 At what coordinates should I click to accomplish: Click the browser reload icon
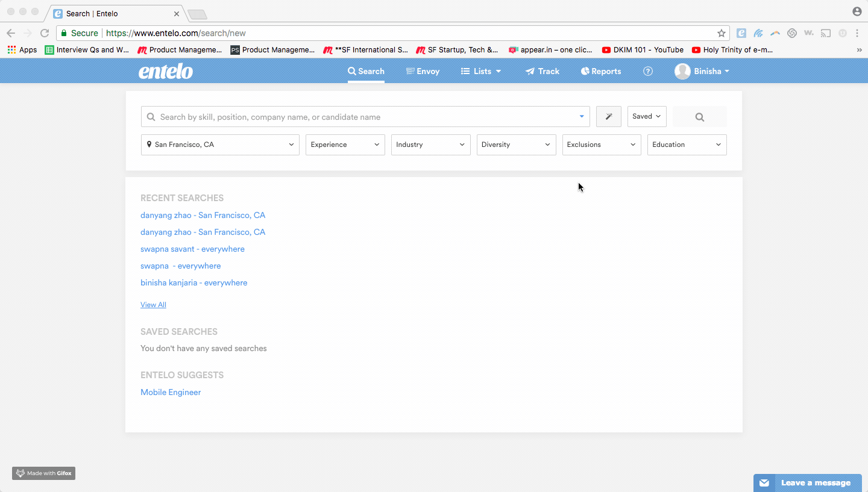45,33
